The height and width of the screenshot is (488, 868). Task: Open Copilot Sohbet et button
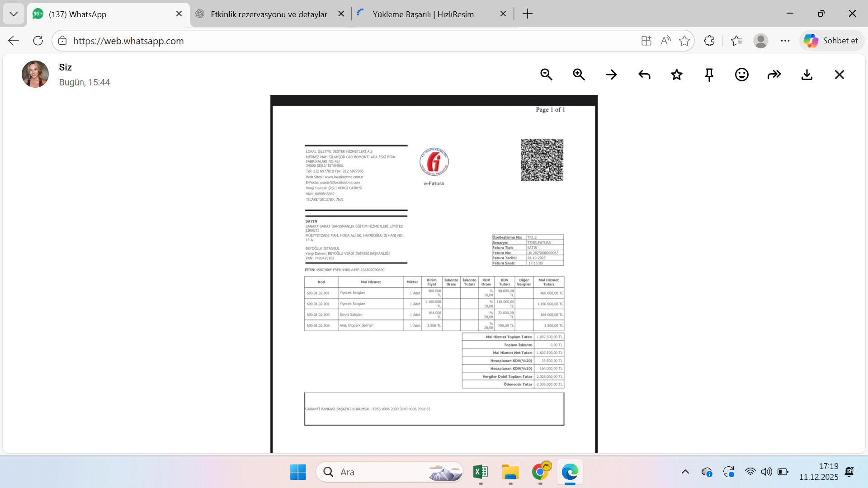pyautogui.click(x=831, y=41)
